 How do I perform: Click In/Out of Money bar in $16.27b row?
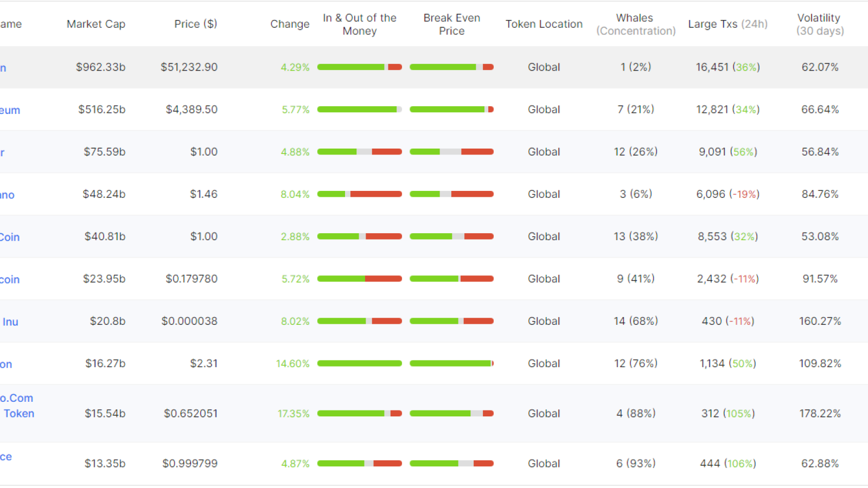click(x=360, y=363)
